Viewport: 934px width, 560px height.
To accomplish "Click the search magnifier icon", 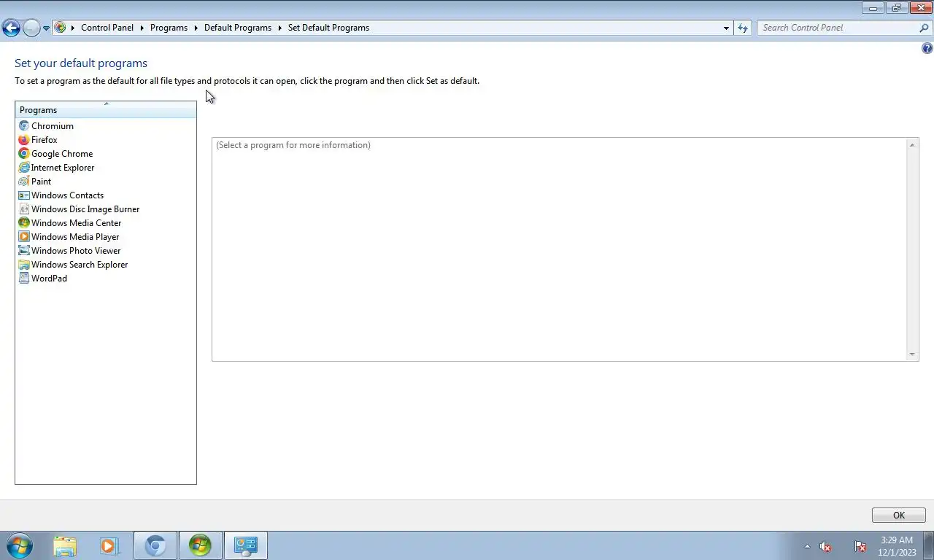I will click(x=925, y=28).
